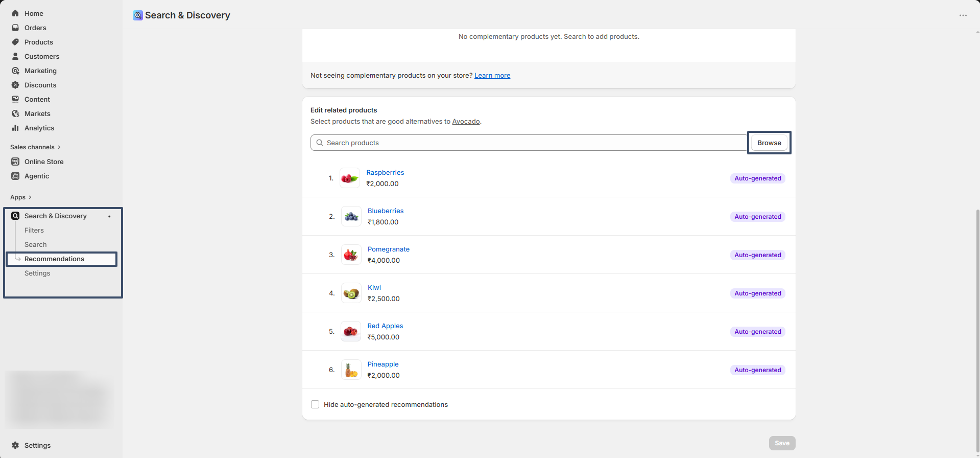This screenshot has height=458, width=980.
Task: Expand the Sales channels section
Action: tap(35, 147)
